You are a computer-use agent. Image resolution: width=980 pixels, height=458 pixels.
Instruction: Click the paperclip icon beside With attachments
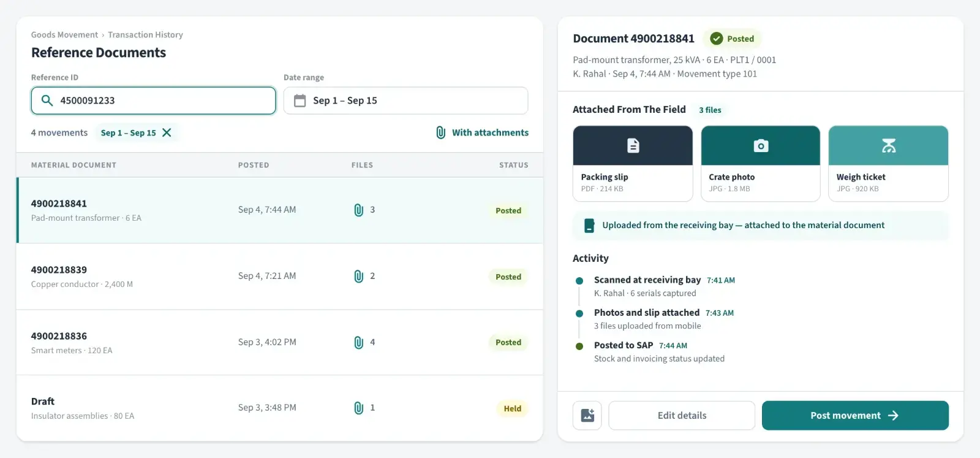pos(440,132)
